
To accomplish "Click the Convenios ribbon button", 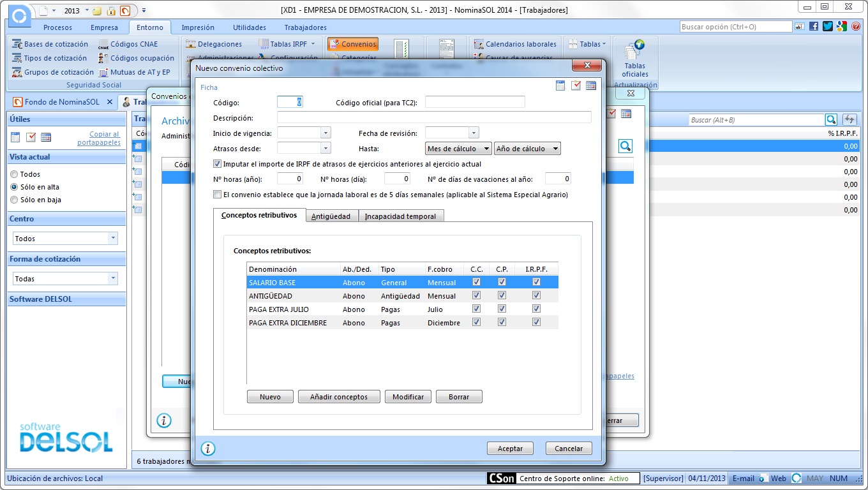I will pos(353,44).
